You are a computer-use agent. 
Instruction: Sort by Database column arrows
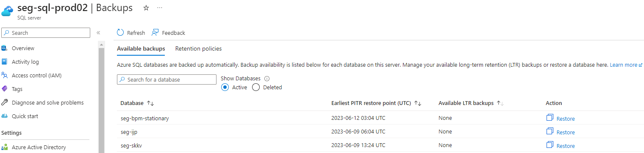150,103
